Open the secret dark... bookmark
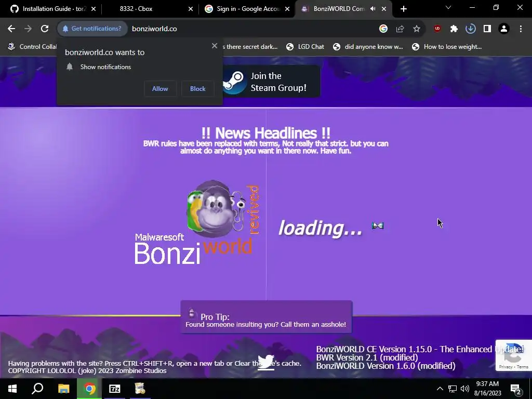The width and height of the screenshot is (532, 399). click(250, 47)
